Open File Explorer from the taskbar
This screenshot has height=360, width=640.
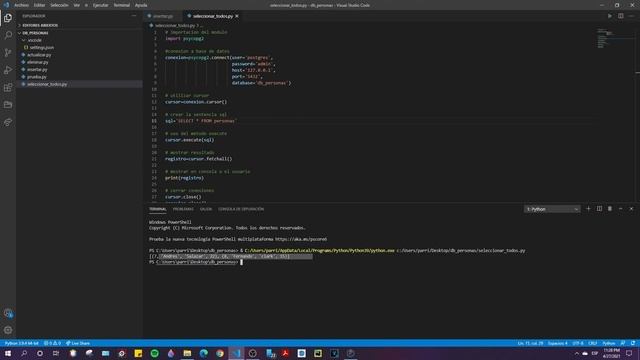point(187,353)
